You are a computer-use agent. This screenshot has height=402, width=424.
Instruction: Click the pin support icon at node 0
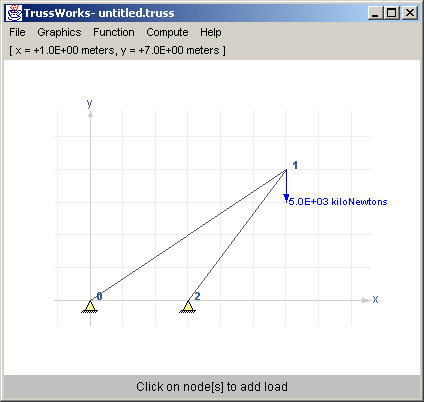tap(90, 306)
